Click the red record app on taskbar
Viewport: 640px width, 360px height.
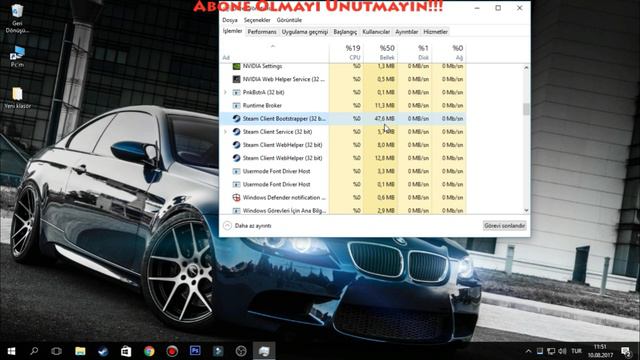(172, 351)
